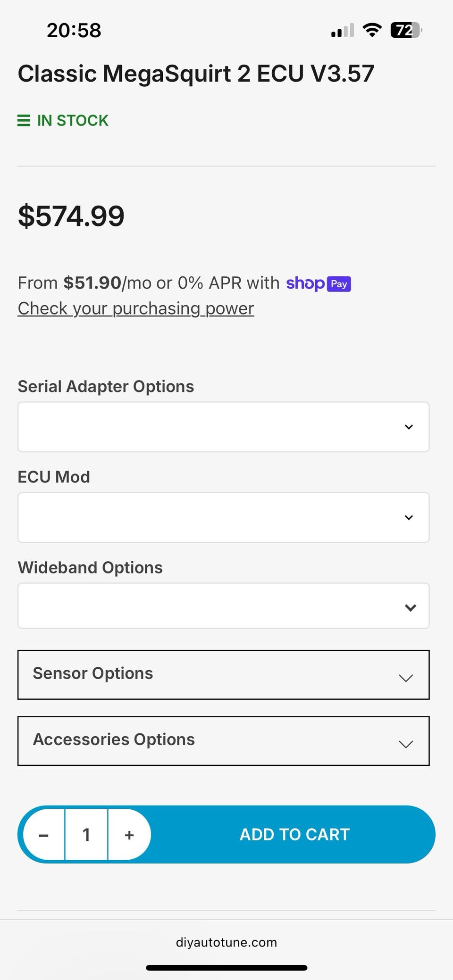This screenshot has width=453, height=980.
Task: Decrease quantity with minus button
Action: 44,835
